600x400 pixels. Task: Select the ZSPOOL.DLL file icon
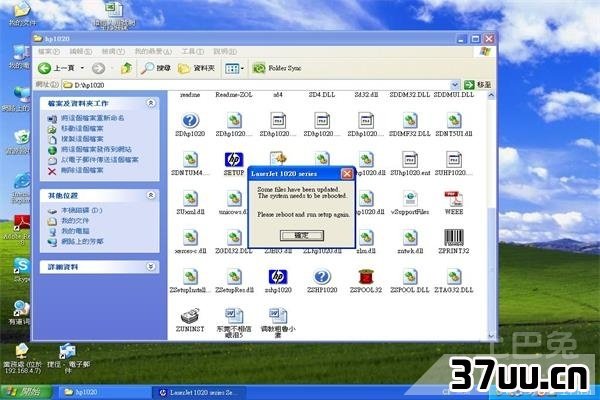pos(410,277)
